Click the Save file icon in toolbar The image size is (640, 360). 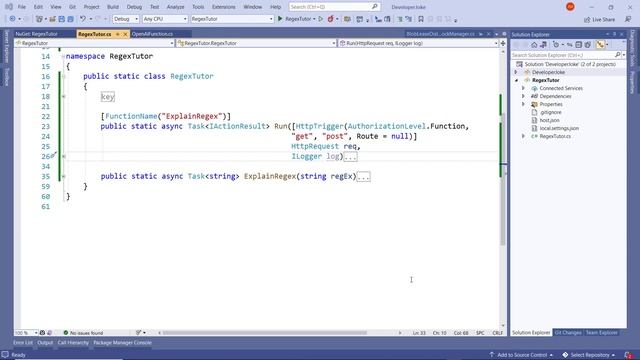pos(62,19)
